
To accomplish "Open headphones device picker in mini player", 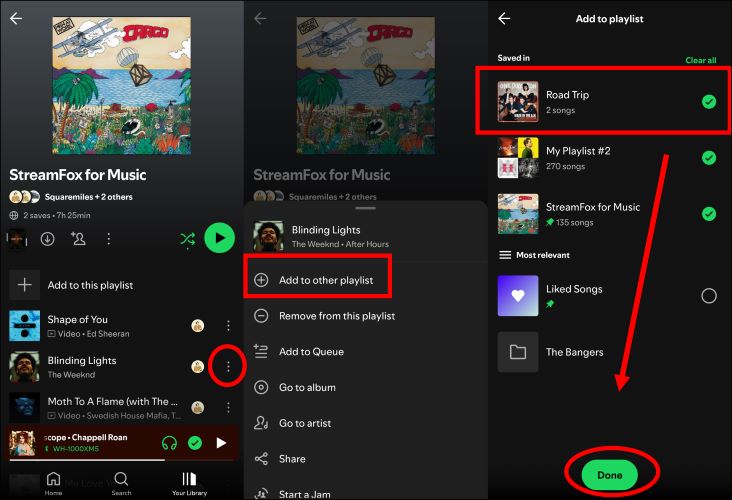I will (x=169, y=443).
